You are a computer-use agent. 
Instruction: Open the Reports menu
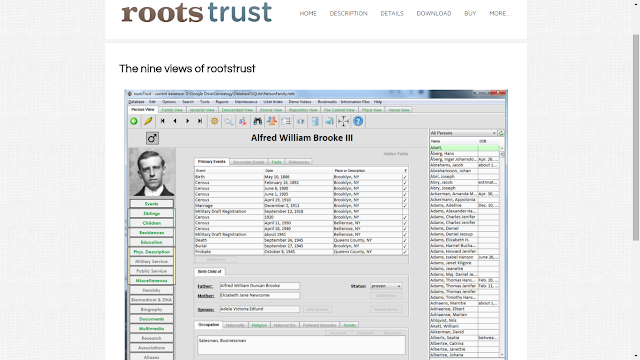[x=222, y=102]
